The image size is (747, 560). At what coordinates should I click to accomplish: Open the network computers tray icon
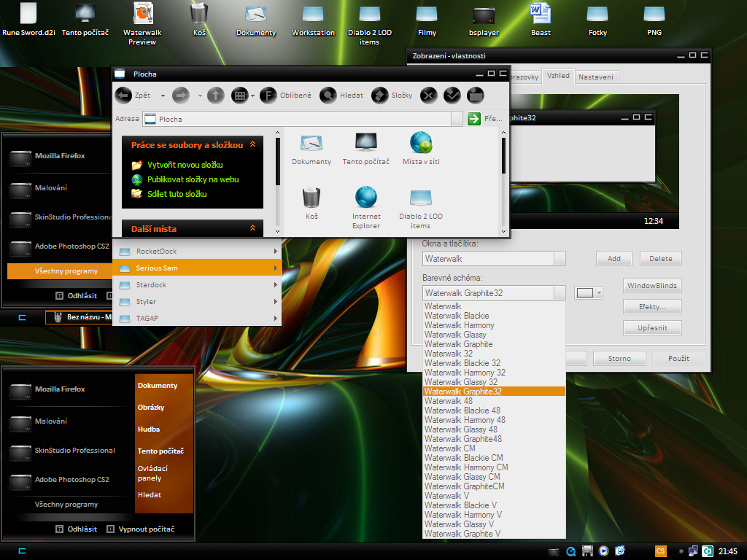click(693, 551)
